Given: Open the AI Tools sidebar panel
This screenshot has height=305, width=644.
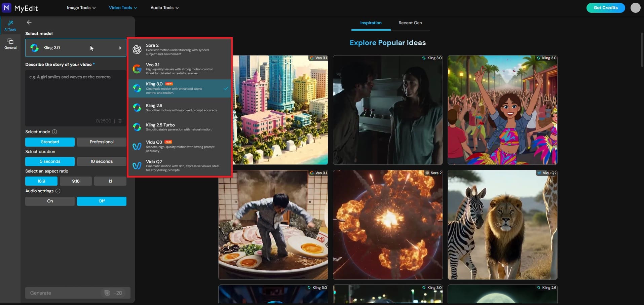Looking at the screenshot, I should pyautogui.click(x=10, y=25).
